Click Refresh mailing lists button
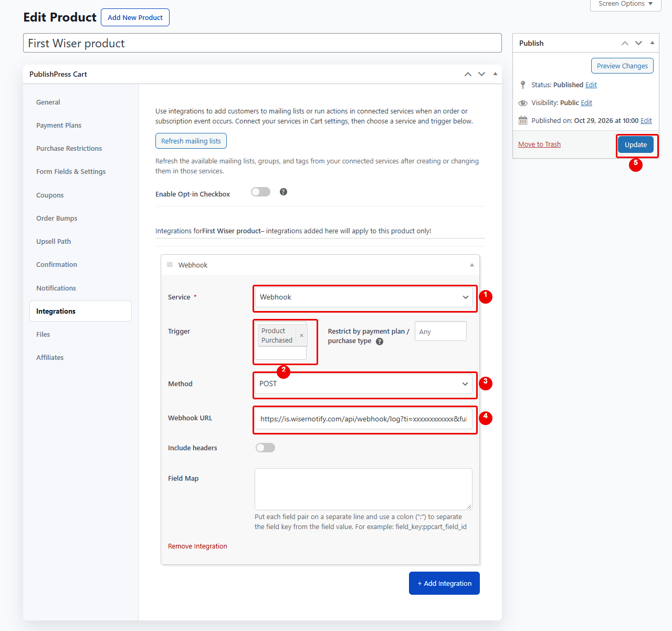 [x=191, y=141]
